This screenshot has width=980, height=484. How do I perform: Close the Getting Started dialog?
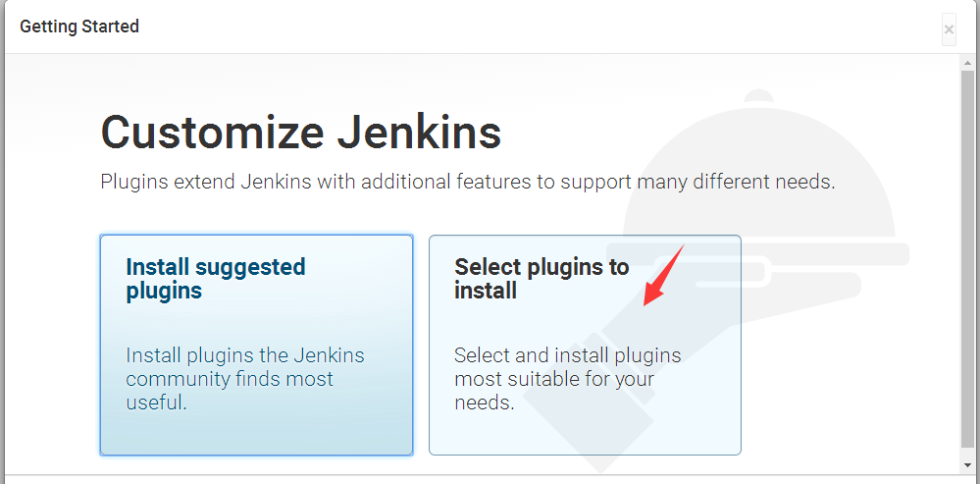949,29
